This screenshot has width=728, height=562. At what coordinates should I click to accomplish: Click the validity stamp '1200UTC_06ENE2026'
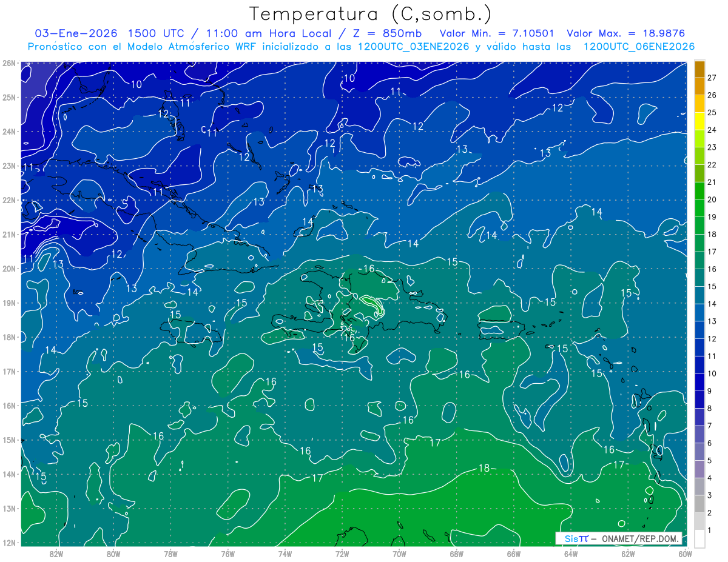(639, 47)
